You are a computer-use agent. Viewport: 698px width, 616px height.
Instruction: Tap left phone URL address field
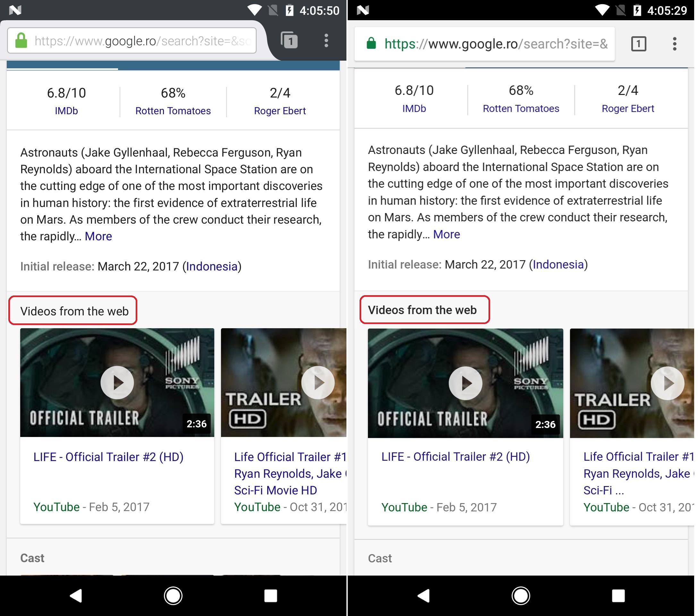132,41
